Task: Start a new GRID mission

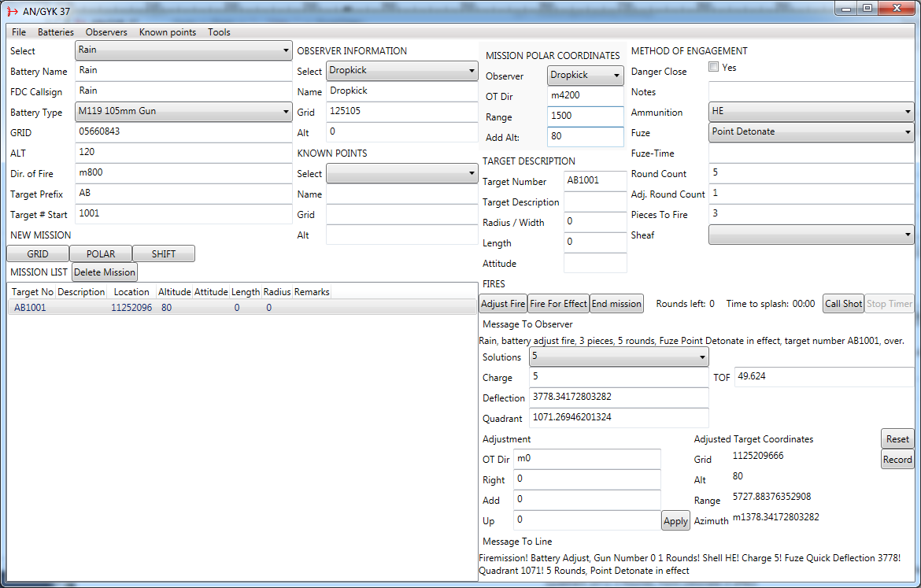Action: (x=38, y=253)
